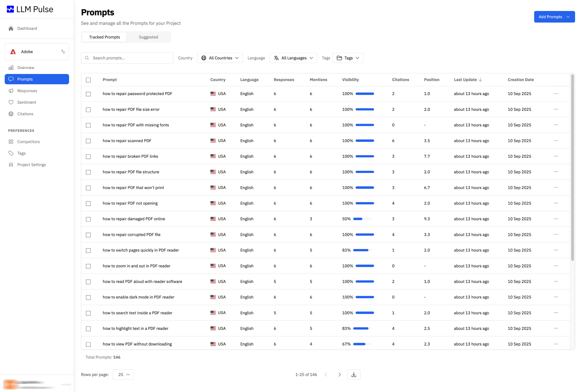Open Competitors grid icon in preferences
The width and height of the screenshot is (582, 392).
(11, 142)
